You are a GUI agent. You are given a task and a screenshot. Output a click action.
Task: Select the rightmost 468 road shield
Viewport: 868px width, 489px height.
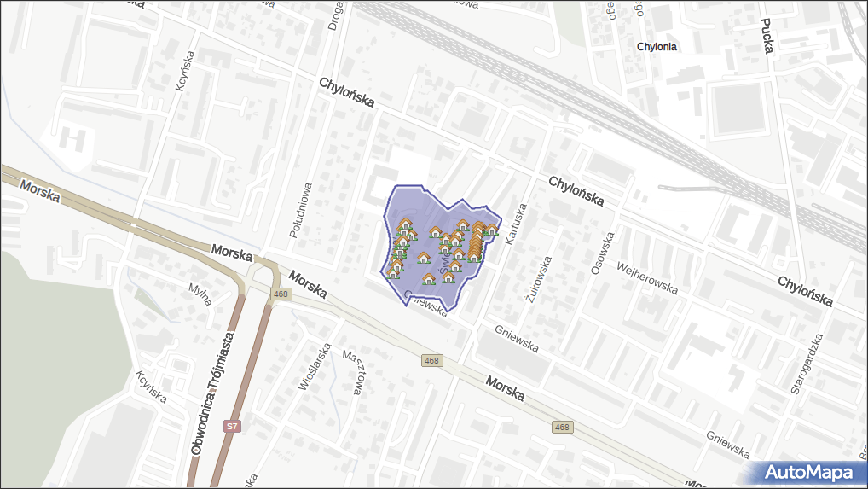(562, 427)
